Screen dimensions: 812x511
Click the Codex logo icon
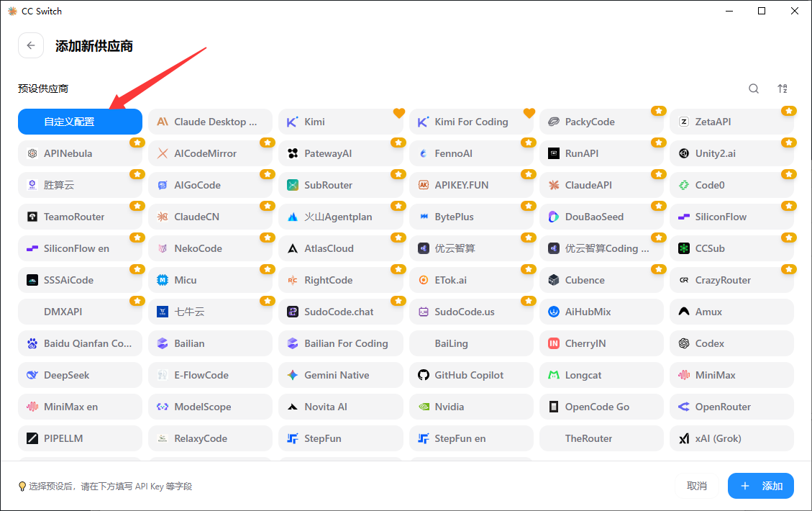684,343
